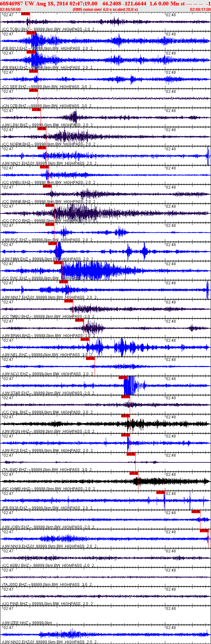Select the TA J04D BHZ station label

pyautogui.click(x=15, y=470)
